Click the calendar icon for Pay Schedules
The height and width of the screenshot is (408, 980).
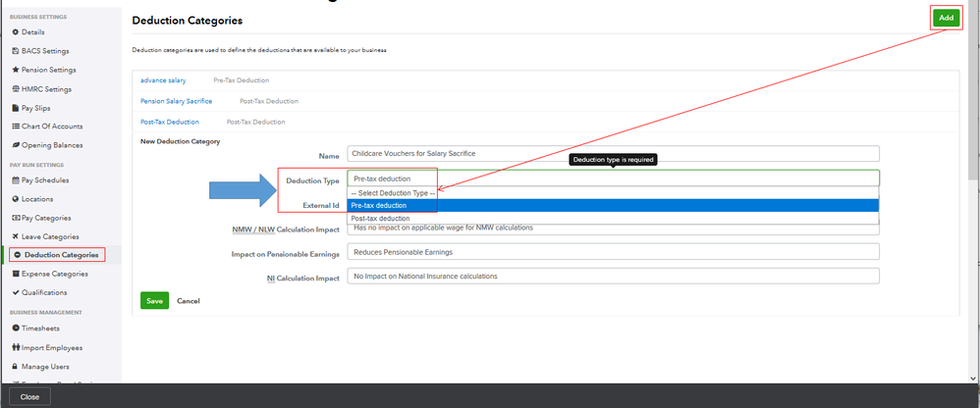(x=16, y=180)
